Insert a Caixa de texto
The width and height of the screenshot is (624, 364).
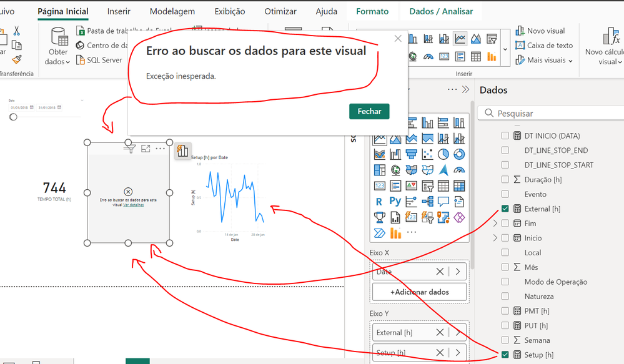point(544,46)
